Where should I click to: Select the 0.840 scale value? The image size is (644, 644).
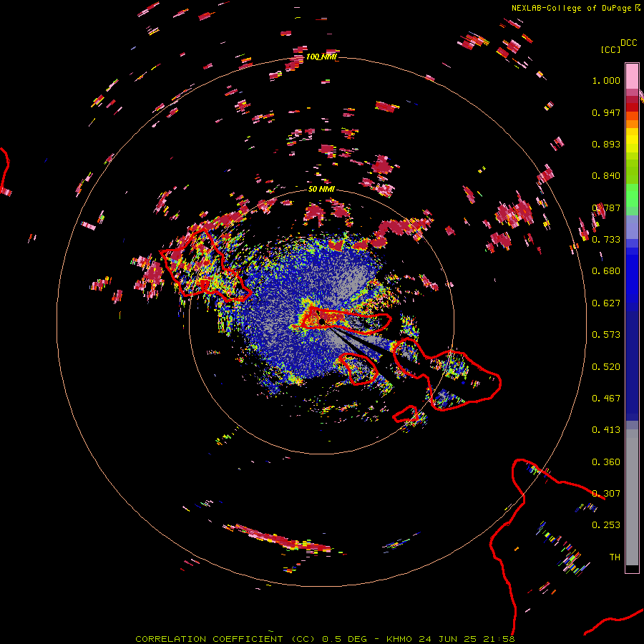tap(606, 176)
